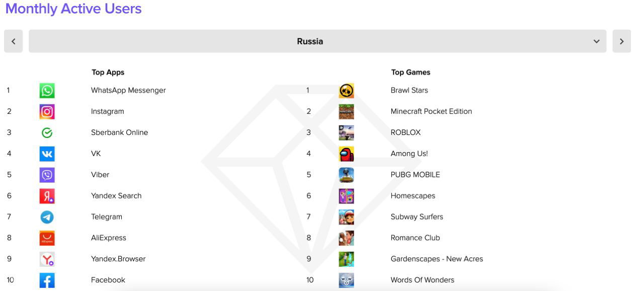The height and width of the screenshot is (291, 644).
Task: Click the WhatsApp Messenger app icon
Action: tap(47, 91)
